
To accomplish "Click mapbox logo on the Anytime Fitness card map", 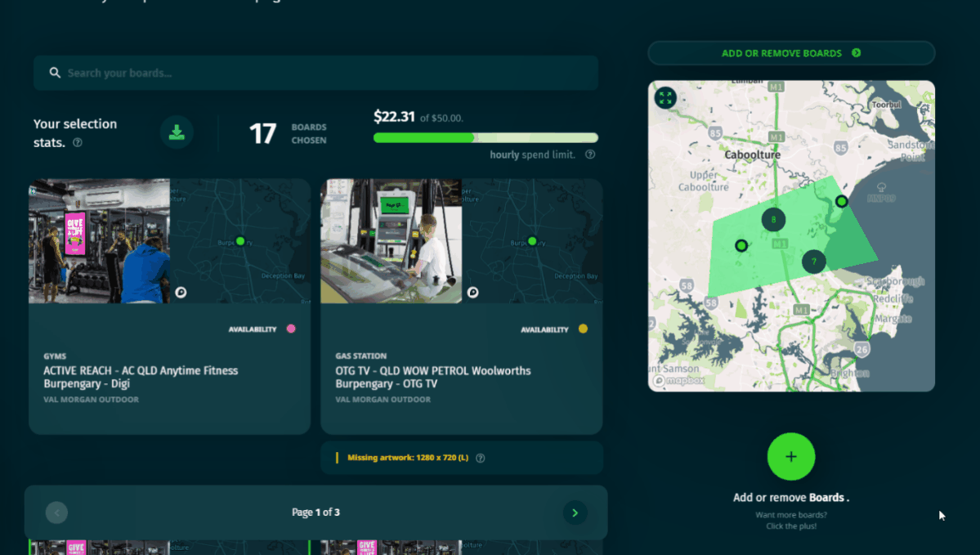I will (x=181, y=292).
